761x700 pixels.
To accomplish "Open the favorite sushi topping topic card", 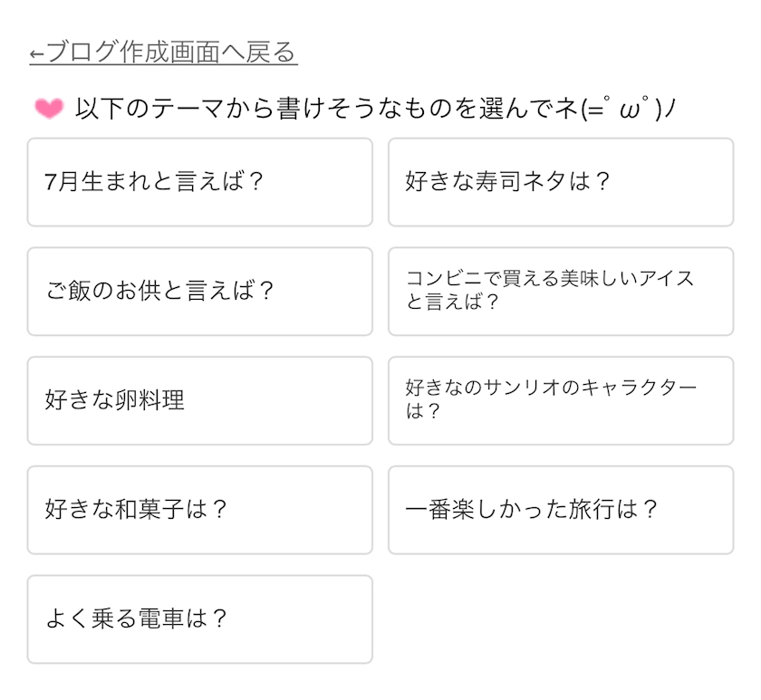I will 560,182.
